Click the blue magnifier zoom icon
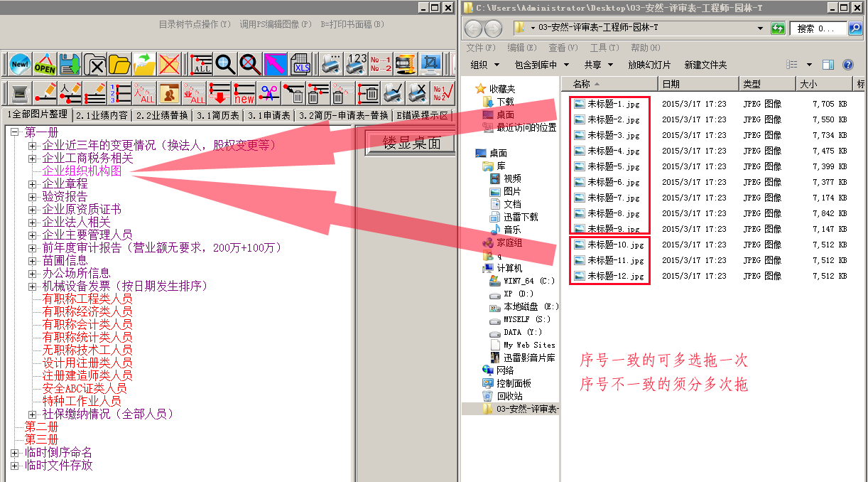Image resolution: width=868 pixels, height=482 pixels. coord(226,65)
